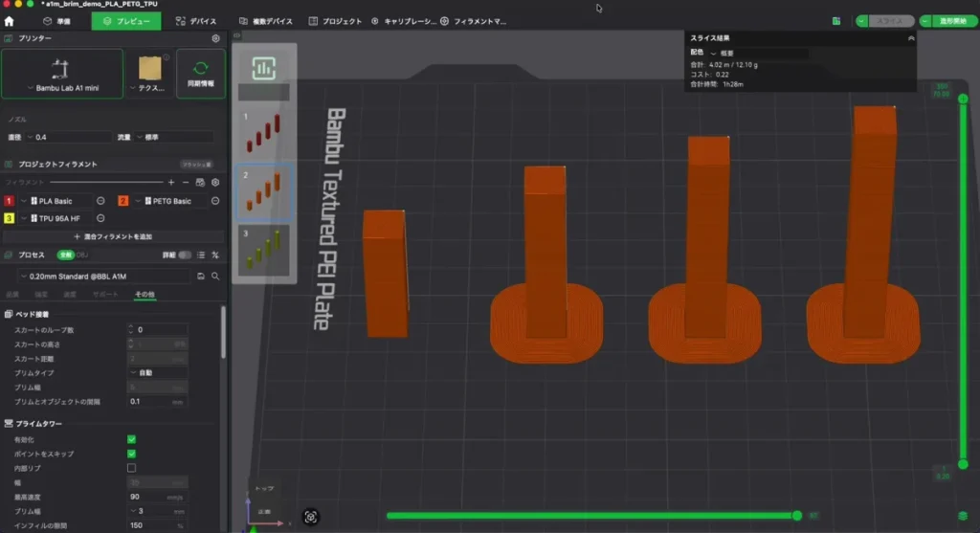
Task: Open the Project tab
Action: tap(335, 21)
